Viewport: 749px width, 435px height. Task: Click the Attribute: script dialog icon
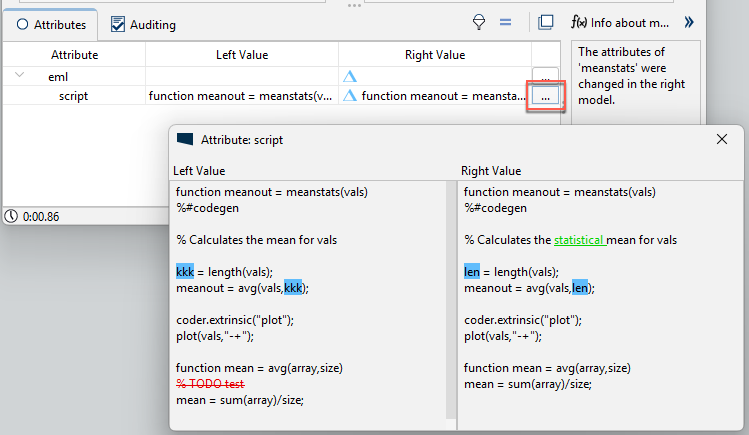pyautogui.click(x=185, y=139)
